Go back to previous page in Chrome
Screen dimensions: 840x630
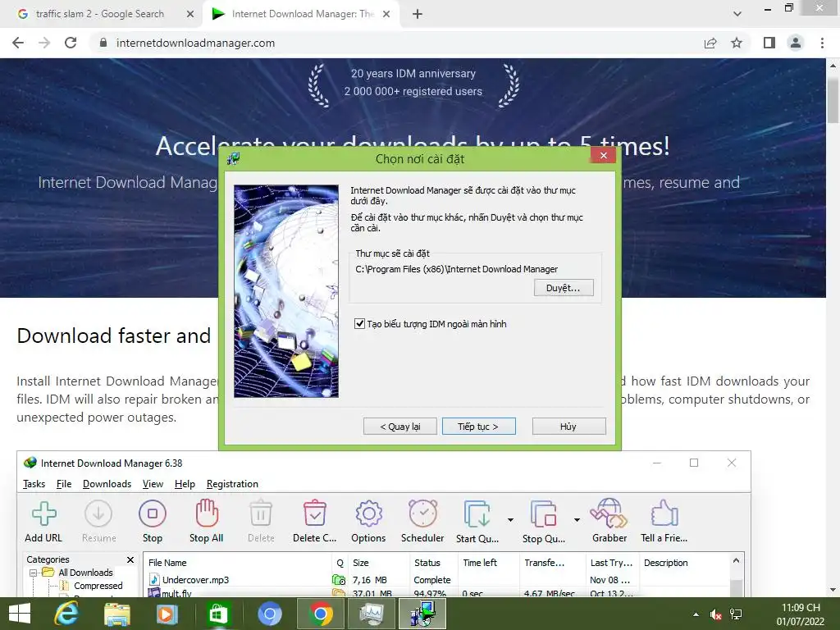[18, 43]
